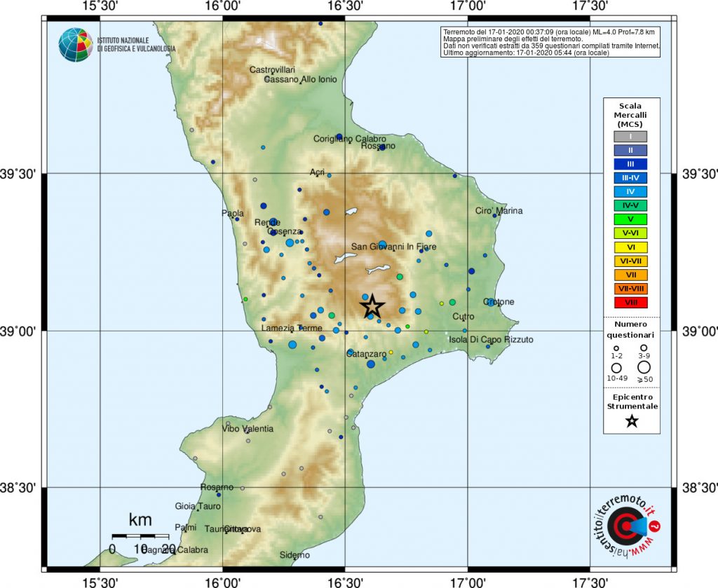
Task: Click the III-IV blue swatch in the Mercalli scale
Action: click(630, 178)
